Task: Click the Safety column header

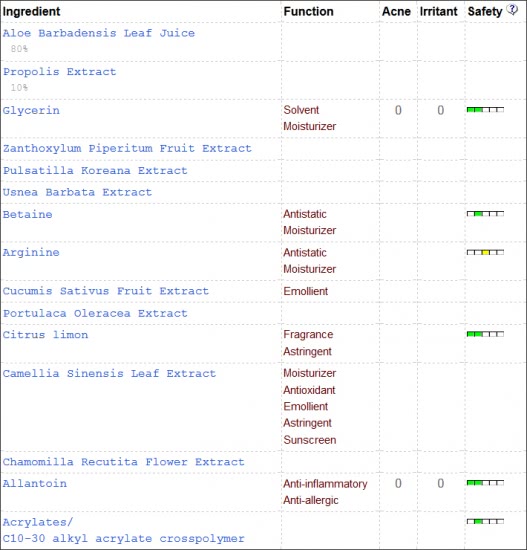Action: point(485,12)
